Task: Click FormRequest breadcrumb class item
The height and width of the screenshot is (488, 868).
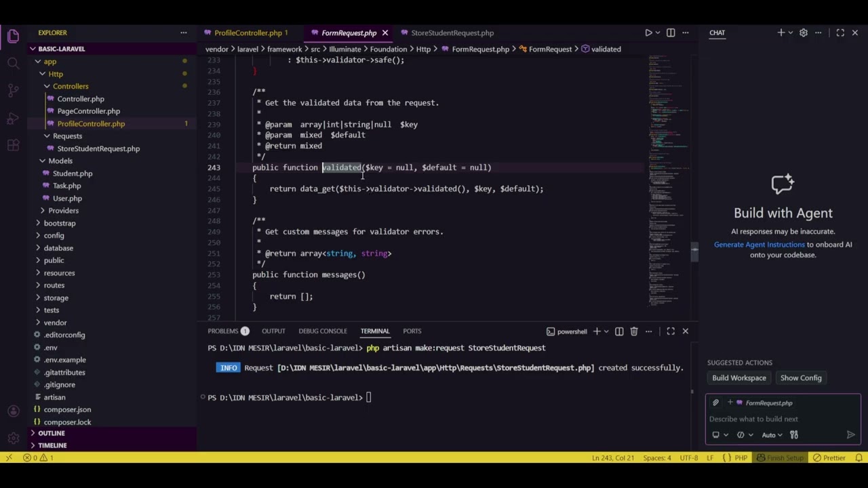Action: (x=545, y=49)
